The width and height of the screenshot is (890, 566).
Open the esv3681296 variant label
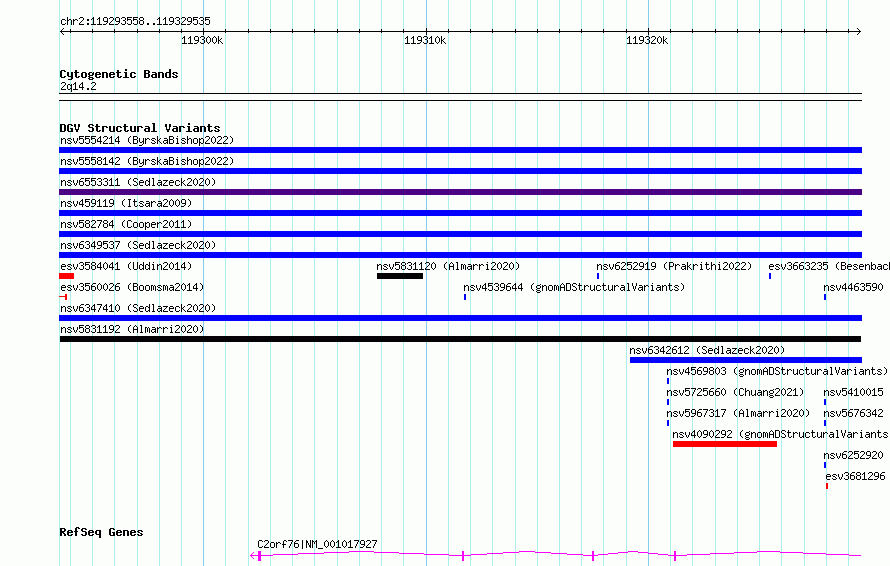click(855, 476)
